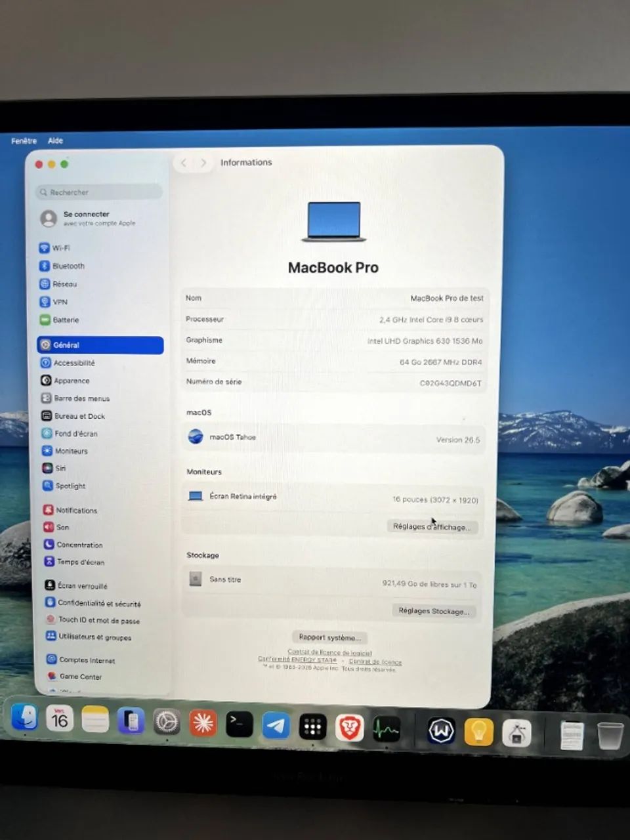Select the highlighted Général item
This screenshot has height=840, width=630.
(100, 345)
